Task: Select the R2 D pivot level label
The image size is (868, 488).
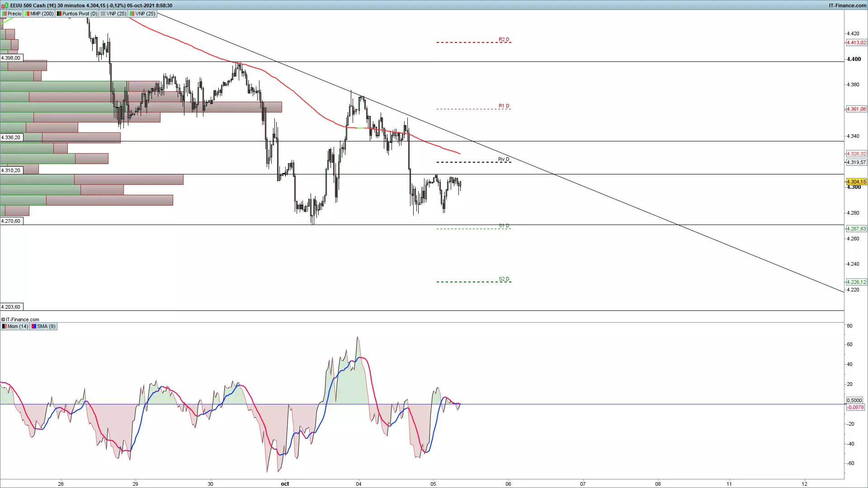Action: click(x=504, y=39)
